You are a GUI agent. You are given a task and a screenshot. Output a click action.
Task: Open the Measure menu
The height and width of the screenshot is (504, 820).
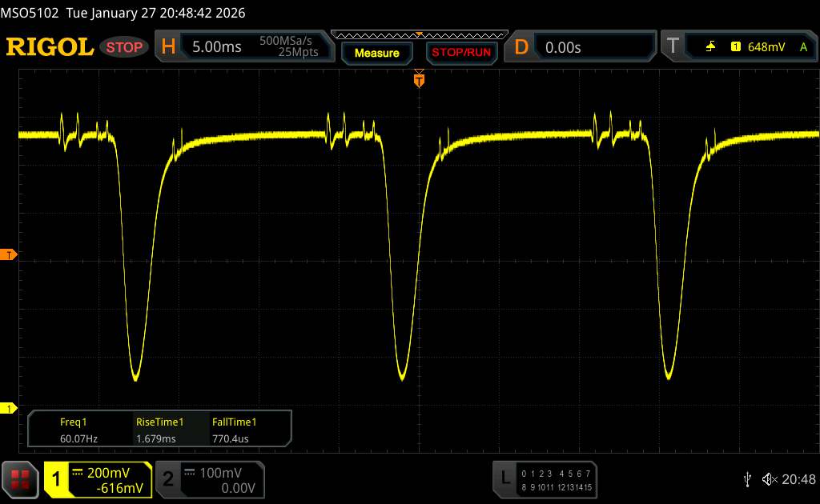376,53
